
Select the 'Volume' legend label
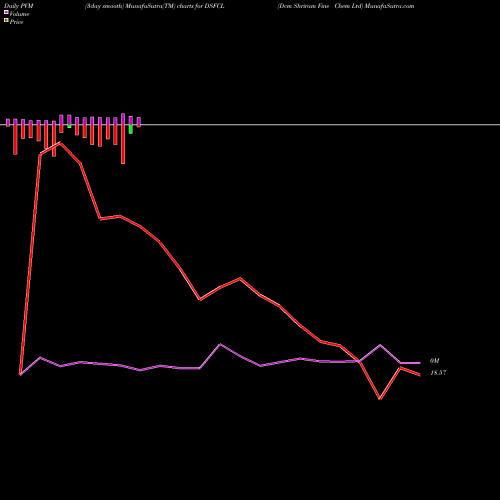point(19,14)
